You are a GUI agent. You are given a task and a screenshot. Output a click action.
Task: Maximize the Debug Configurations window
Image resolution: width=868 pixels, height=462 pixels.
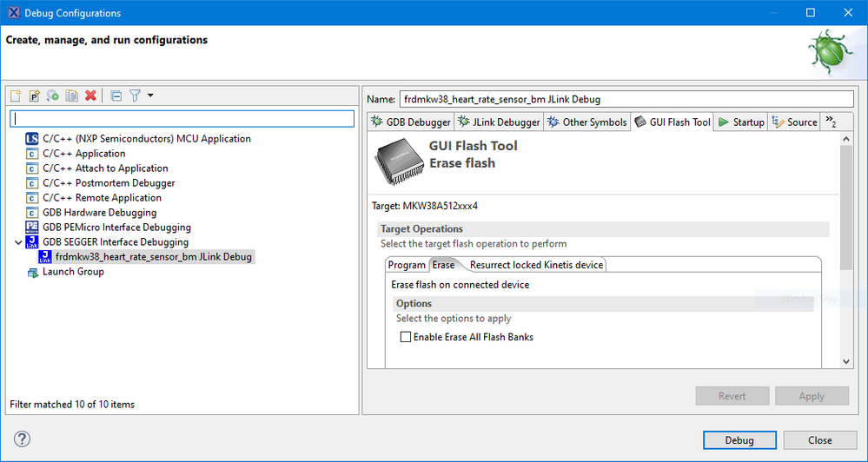coord(811,13)
